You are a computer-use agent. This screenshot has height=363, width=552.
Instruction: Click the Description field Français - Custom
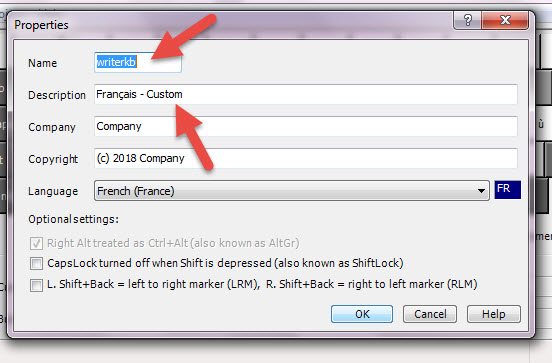point(306,94)
